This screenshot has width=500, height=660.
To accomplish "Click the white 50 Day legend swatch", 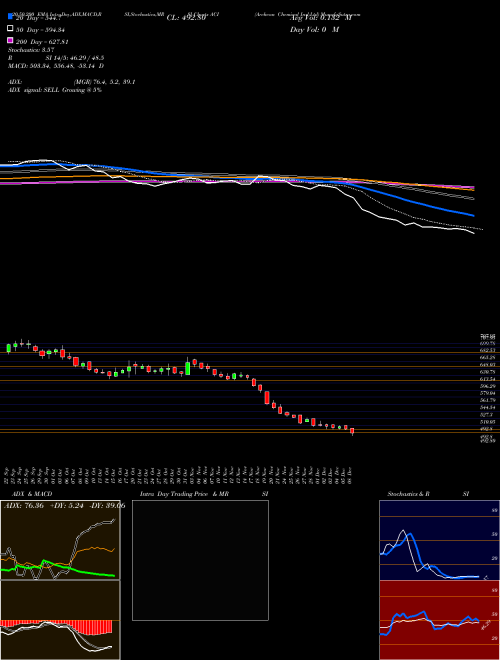I will click(11, 29).
